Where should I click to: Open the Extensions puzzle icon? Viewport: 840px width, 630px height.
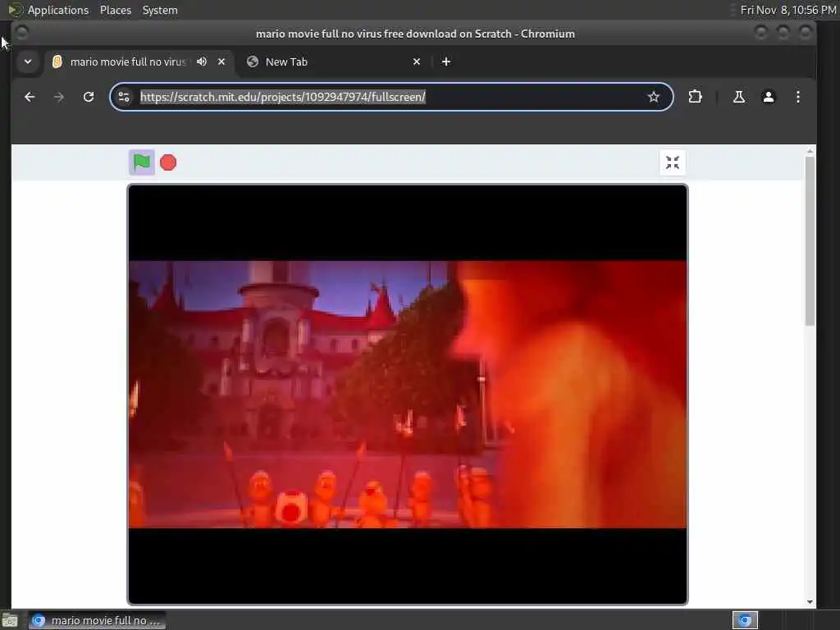(695, 97)
